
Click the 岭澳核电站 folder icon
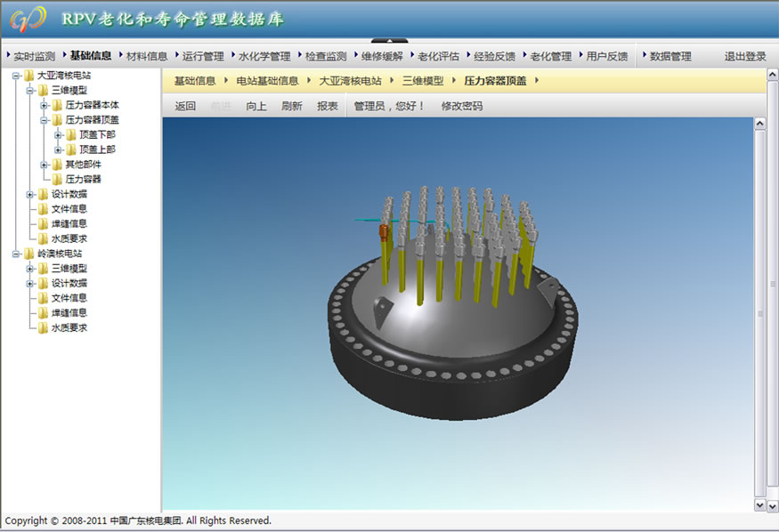click(x=29, y=254)
